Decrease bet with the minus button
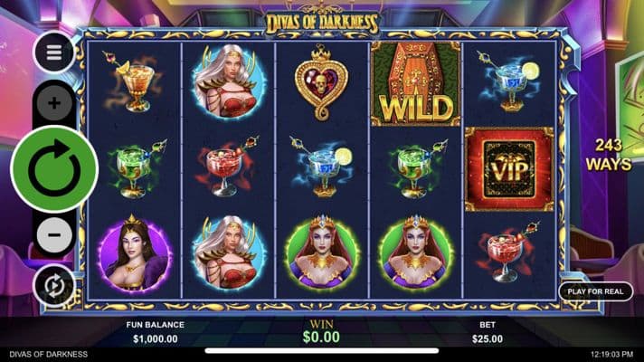The height and width of the screenshot is (362, 644). [54, 234]
